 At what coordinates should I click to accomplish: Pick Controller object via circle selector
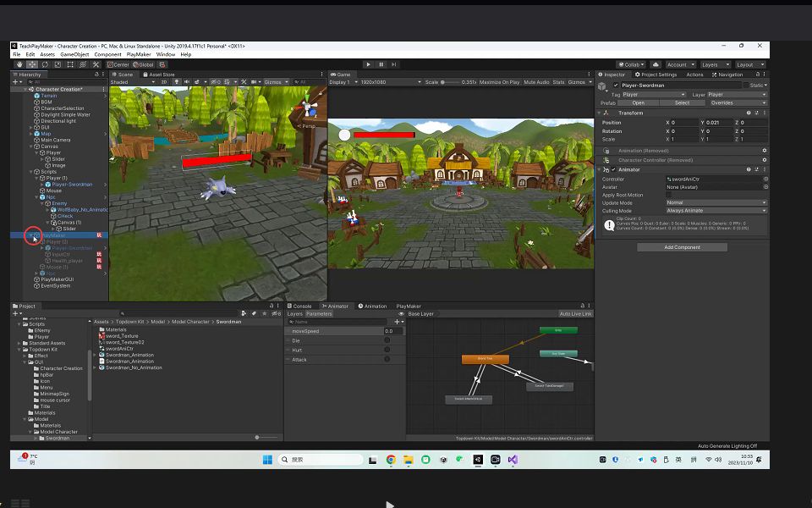765,179
